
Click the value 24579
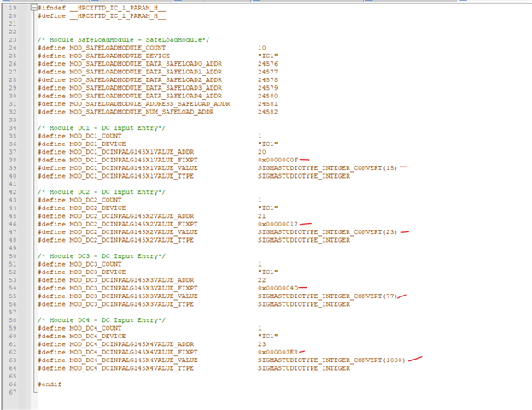click(x=267, y=88)
